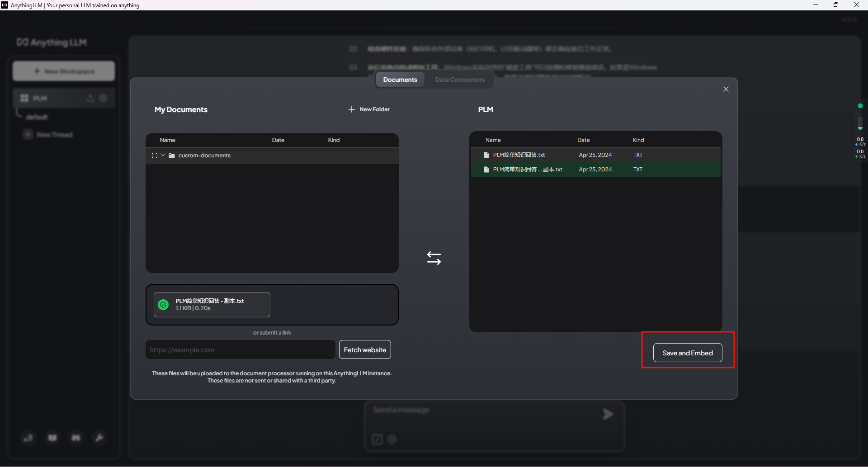Click the file icon of the 副本.txt row
The image size is (868, 467).
(x=486, y=170)
